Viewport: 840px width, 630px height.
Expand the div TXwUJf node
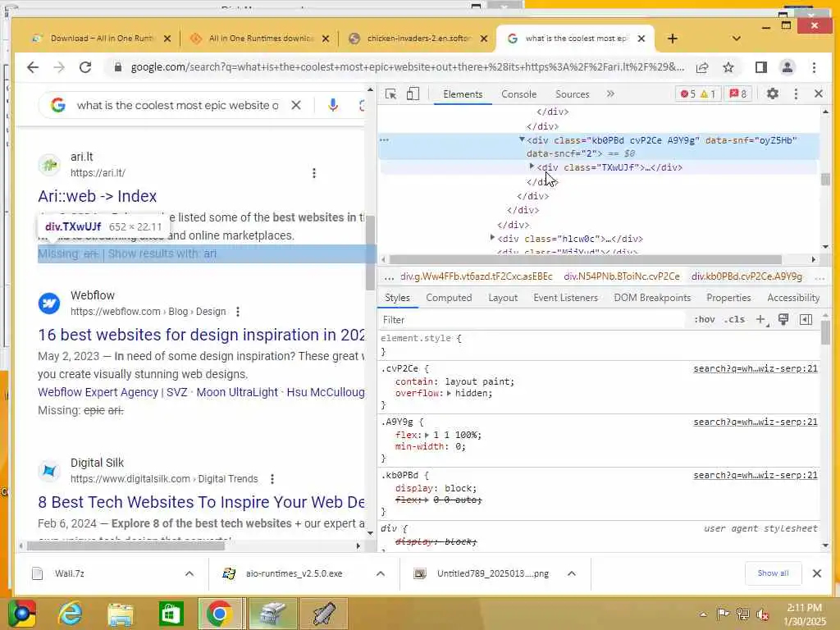(532, 167)
